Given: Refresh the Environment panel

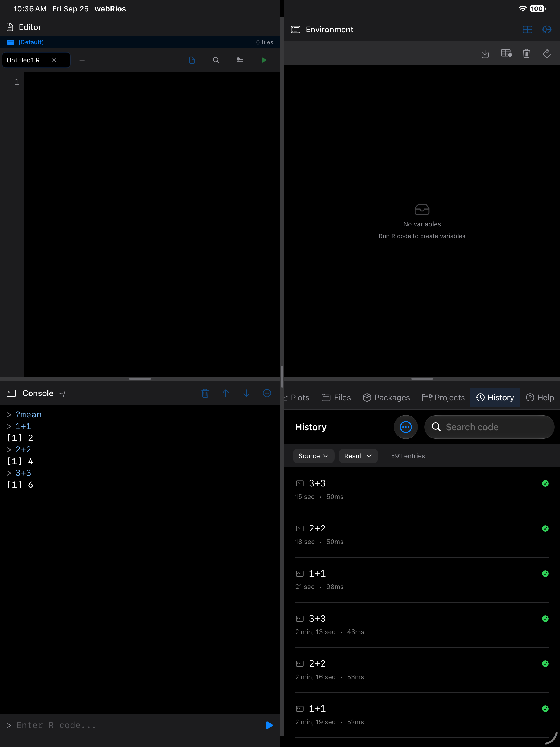Looking at the screenshot, I should [x=547, y=53].
